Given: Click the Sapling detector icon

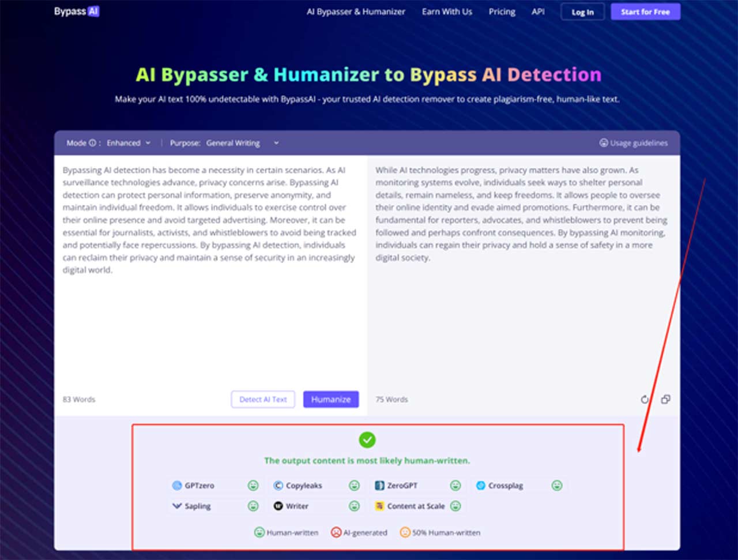Looking at the screenshot, I should tap(177, 506).
